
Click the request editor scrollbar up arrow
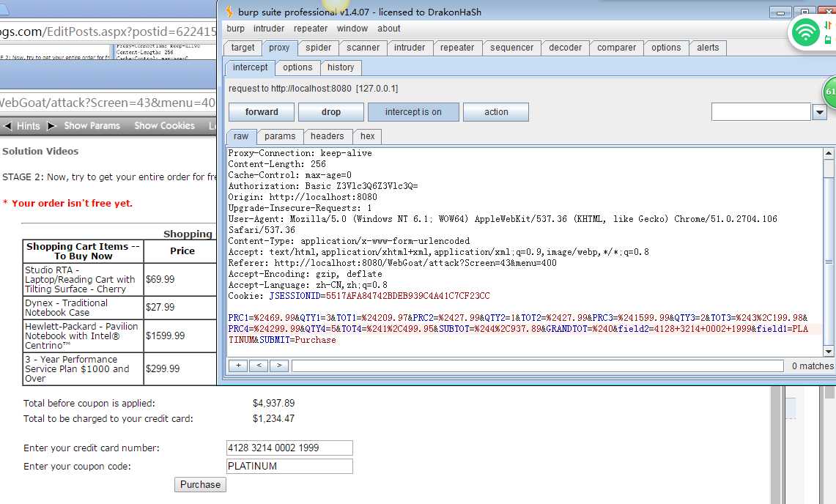(828, 154)
